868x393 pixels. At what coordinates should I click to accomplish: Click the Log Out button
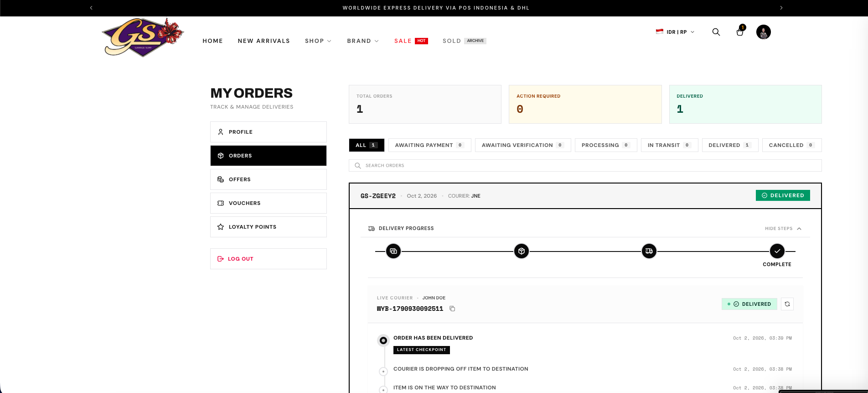[269, 259]
